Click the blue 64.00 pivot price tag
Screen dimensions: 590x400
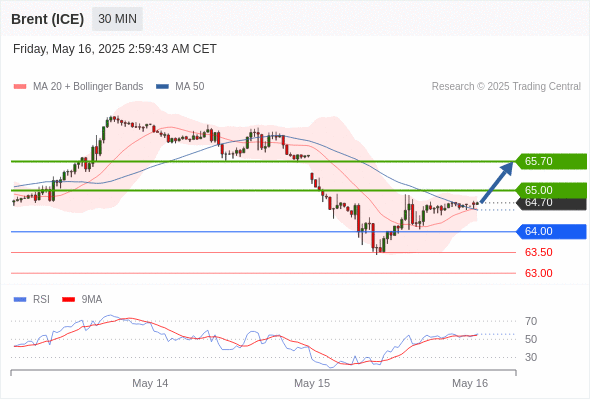(551, 231)
